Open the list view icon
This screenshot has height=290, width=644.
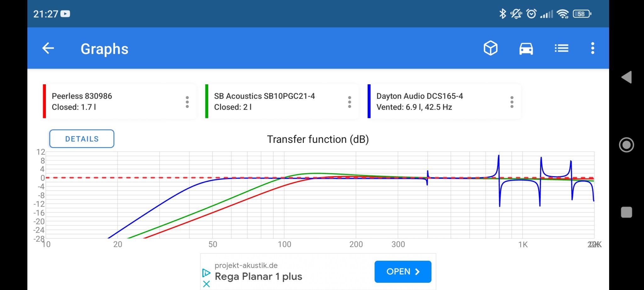click(x=562, y=48)
